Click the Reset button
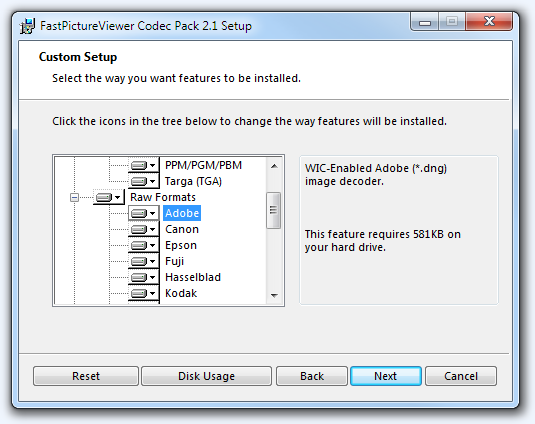Image resolution: width=535 pixels, height=424 pixels. pos(86,376)
